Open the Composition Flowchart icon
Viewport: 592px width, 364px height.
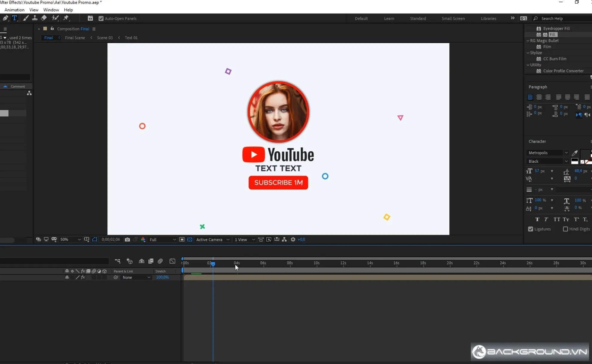(x=284, y=240)
